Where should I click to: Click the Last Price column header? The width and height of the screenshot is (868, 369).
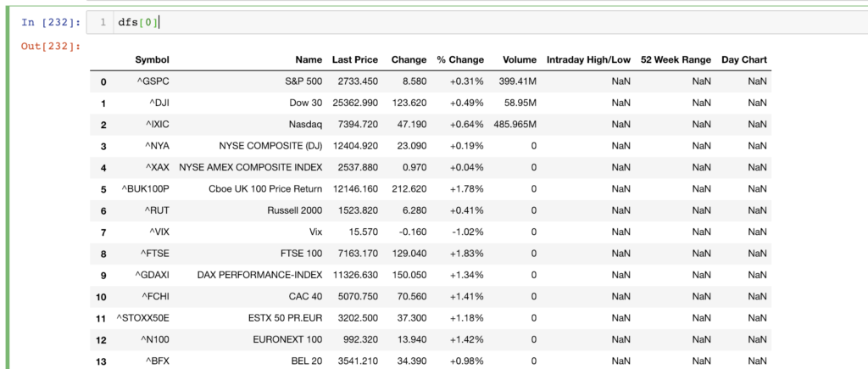tap(355, 60)
